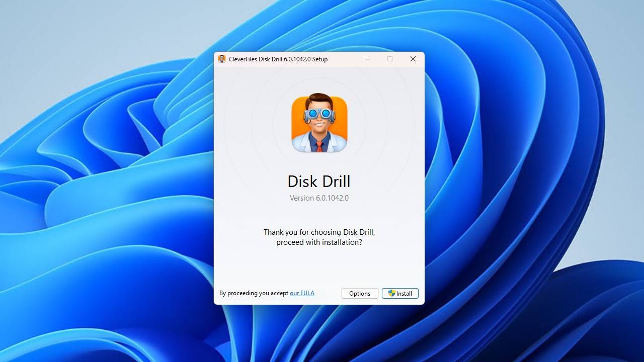Viewport: 644px width, 362px height.
Task: Click the "Disk Drill" heading text
Action: (x=319, y=181)
